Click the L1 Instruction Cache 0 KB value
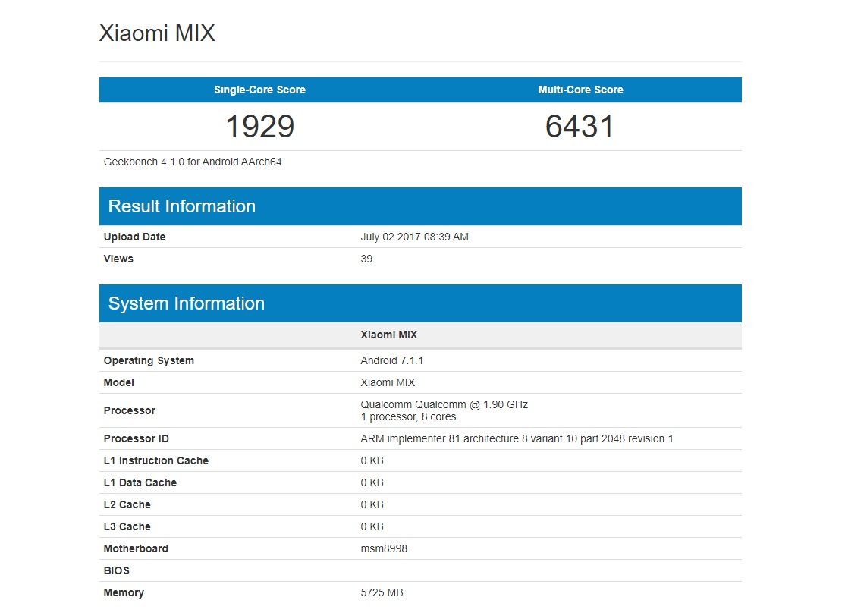The width and height of the screenshot is (845, 616). pos(372,460)
